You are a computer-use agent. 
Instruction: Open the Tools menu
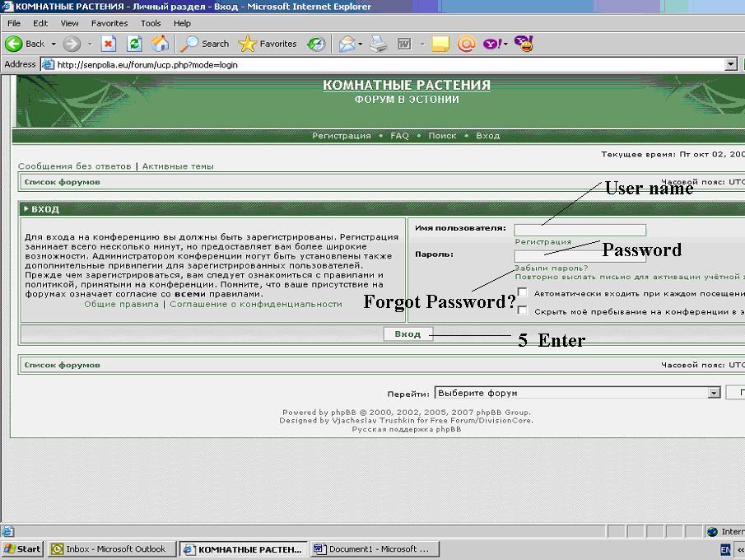pos(151,23)
